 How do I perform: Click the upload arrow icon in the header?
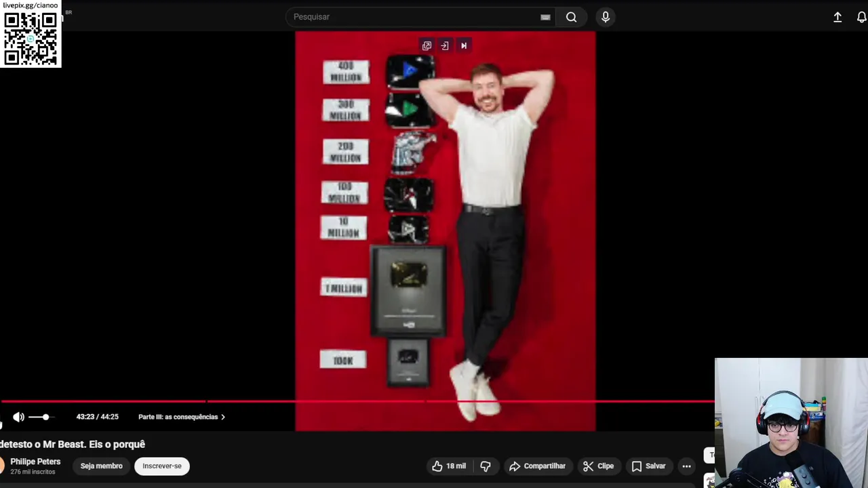(837, 18)
